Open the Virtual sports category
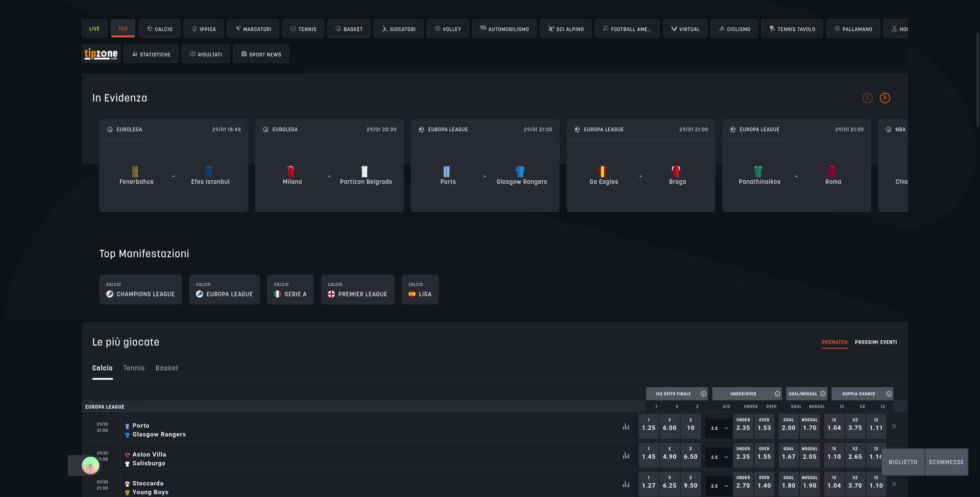The height and width of the screenshot is (497, 980). click(x=685, y=29)
